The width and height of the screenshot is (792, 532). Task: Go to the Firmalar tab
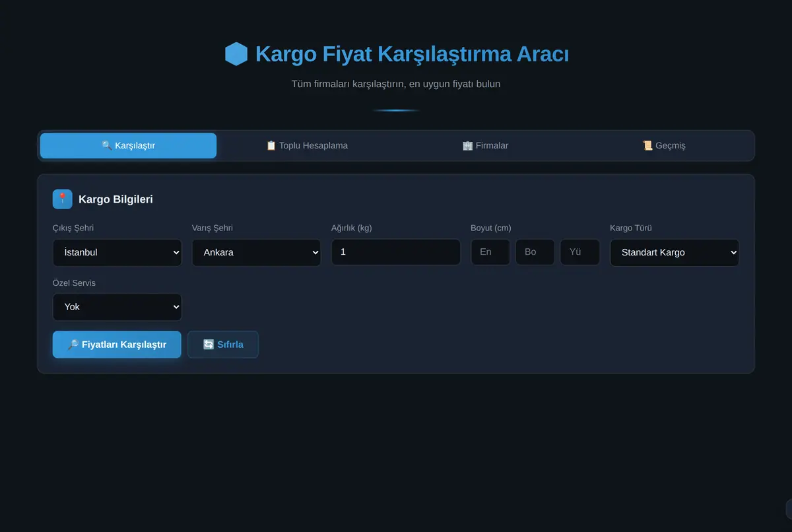point(485,145)
